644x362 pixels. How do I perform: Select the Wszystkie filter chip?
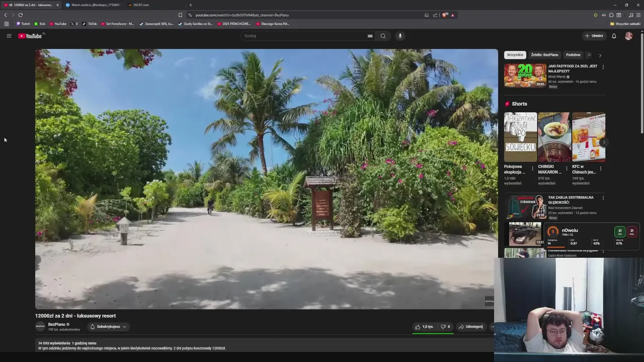point(515,55)
